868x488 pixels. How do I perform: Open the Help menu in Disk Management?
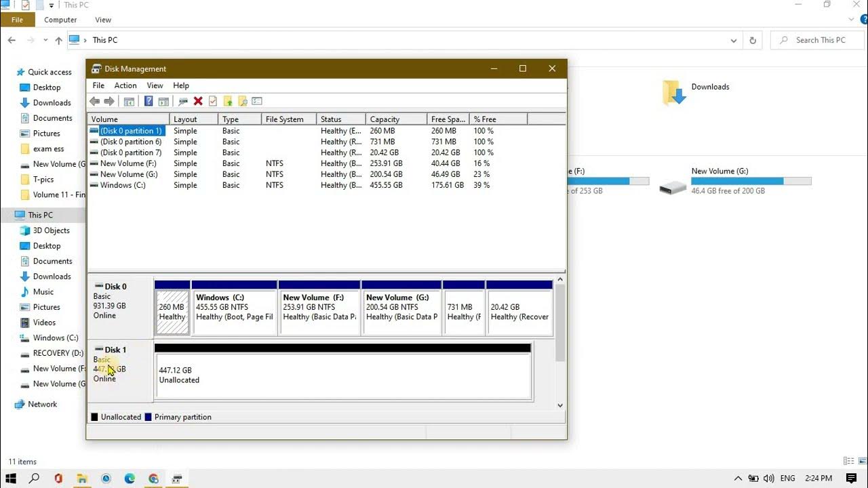181,85
